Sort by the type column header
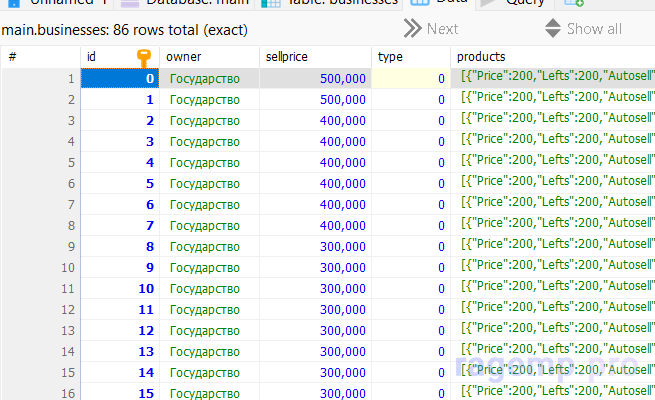655x400 pixels. (411, 57)
